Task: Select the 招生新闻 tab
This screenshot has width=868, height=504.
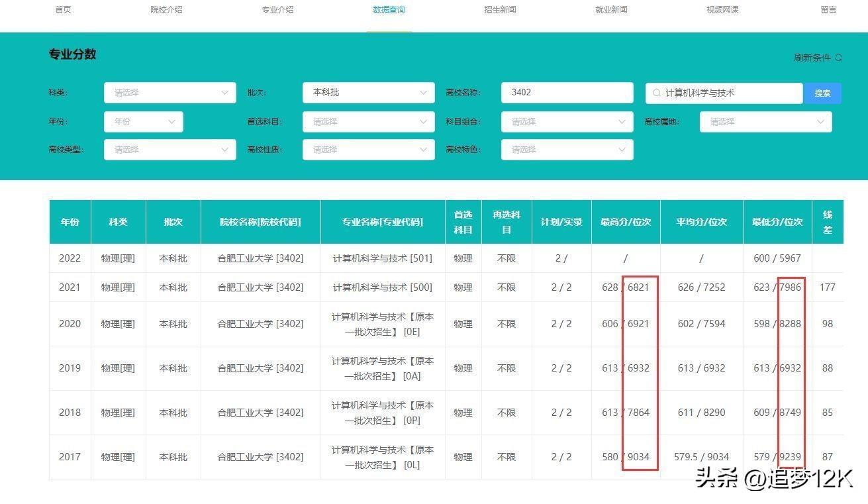Action: tap(500, 10)
